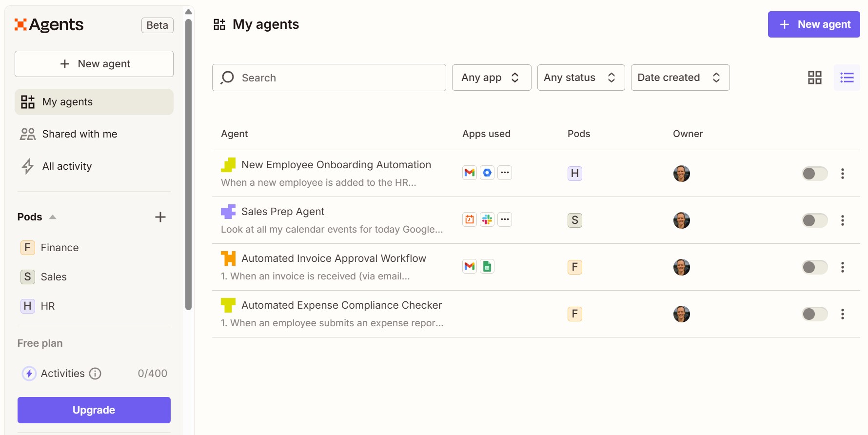Toggle on New Employee Onboarding Automation agent

(815, 174)
